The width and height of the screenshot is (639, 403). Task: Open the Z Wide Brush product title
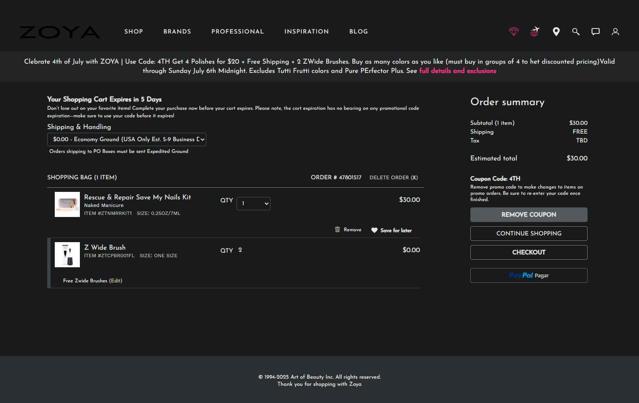tap(105, 247)
